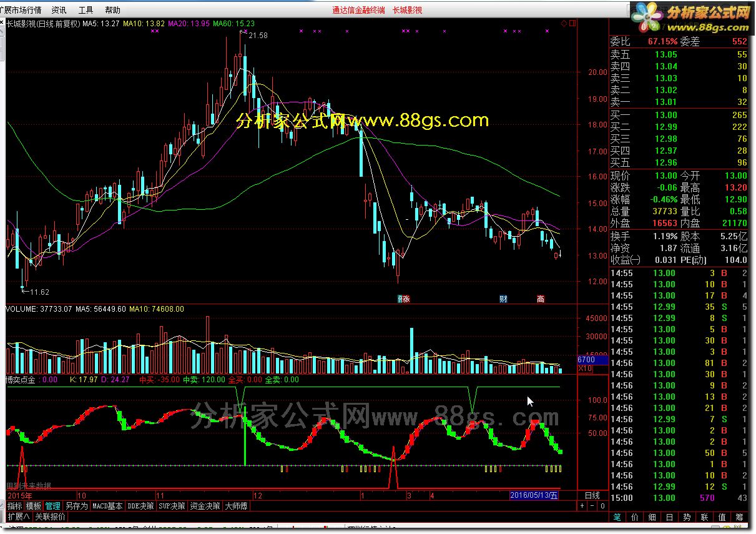Load the MACD基本 indicator template

tap(107, 506)
